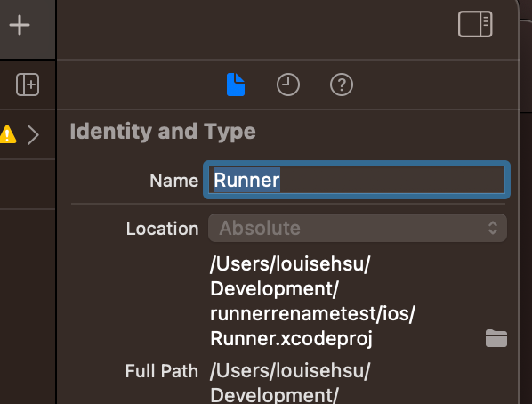Choose project location with folder icon

click(x=496, y=338)
